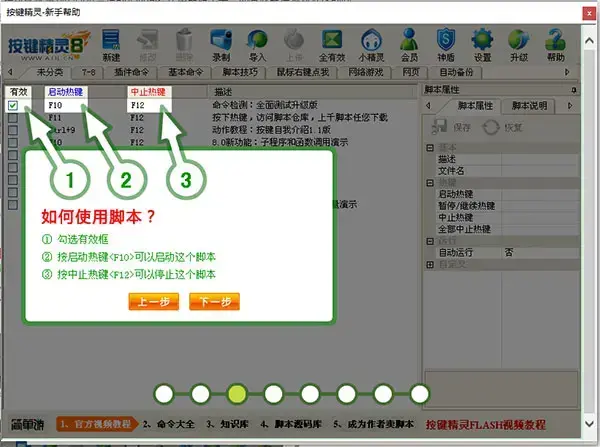Check the Ctrl+9 script's 有效 checkbox
This screenshot has width=600, height=447.
pyautogui.click(x=13, y=130)
